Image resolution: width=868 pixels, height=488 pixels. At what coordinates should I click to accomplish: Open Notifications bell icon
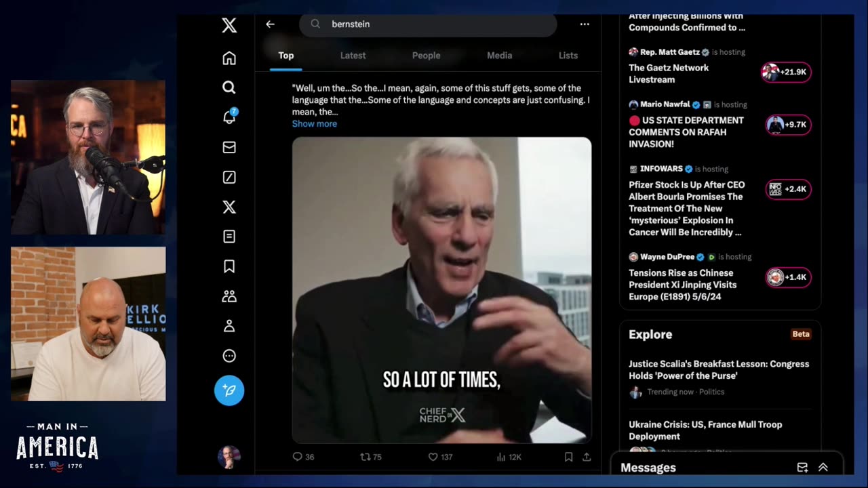[229, 117]
